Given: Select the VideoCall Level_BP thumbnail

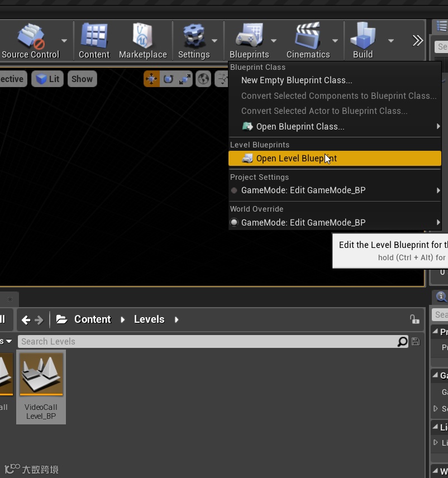Looking at the screenshot, I should (41, 386).
